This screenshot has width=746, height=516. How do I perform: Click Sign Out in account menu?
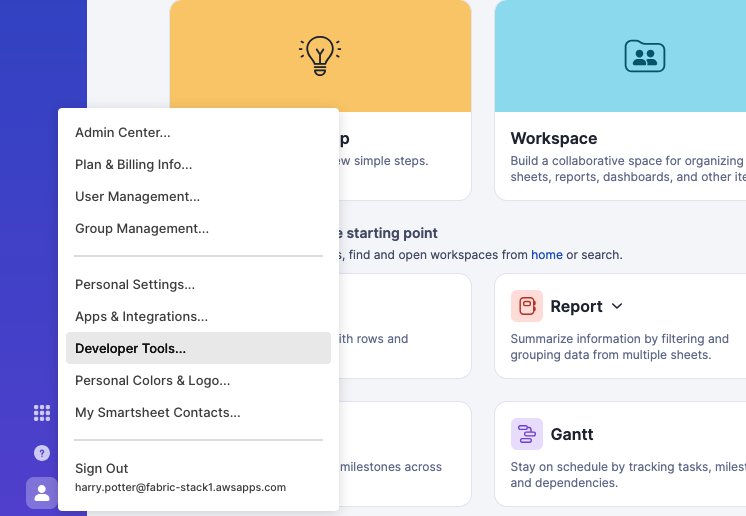point(101,468)
